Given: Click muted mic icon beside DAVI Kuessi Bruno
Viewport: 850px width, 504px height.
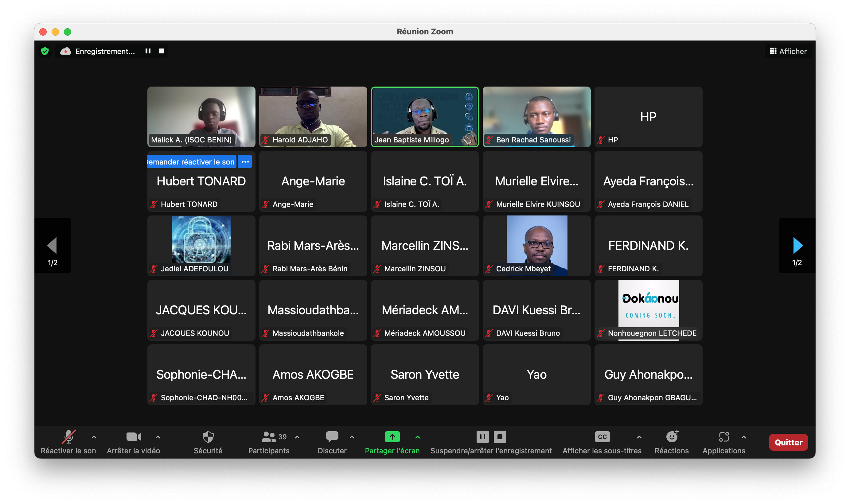Looking at the screenshot, I should pos(489,333).
